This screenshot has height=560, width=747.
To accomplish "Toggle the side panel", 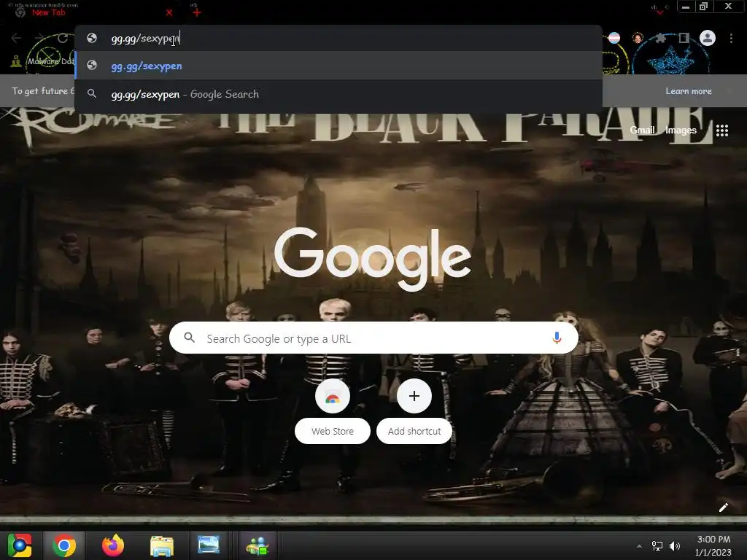I will [684, 38].
